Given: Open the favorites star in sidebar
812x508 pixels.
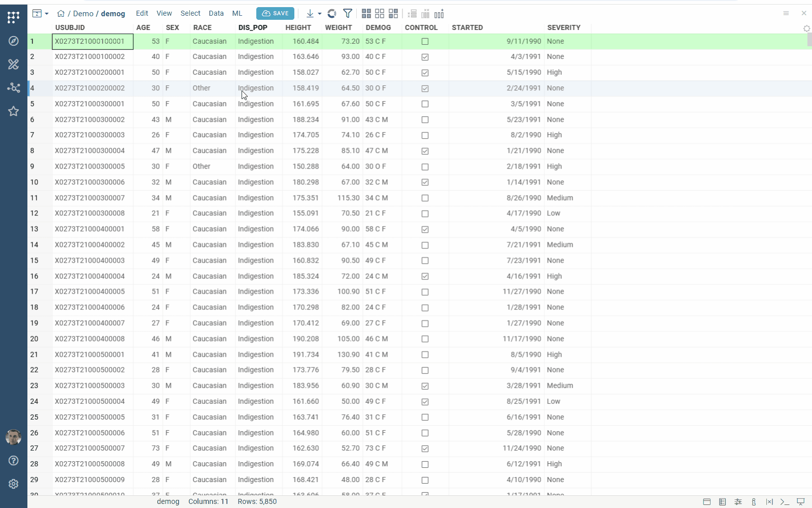Looking at the screenshot, I should 14,111.
